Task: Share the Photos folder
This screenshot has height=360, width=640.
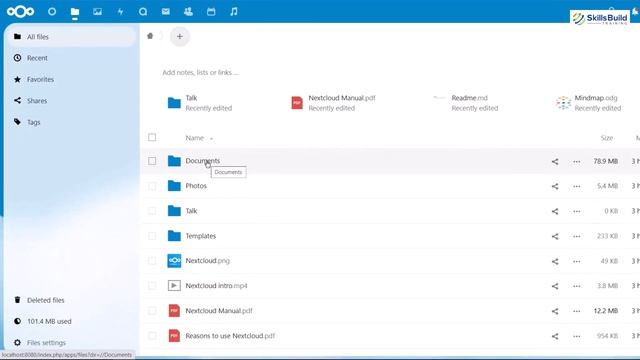Action: click(x=555, y=187)
